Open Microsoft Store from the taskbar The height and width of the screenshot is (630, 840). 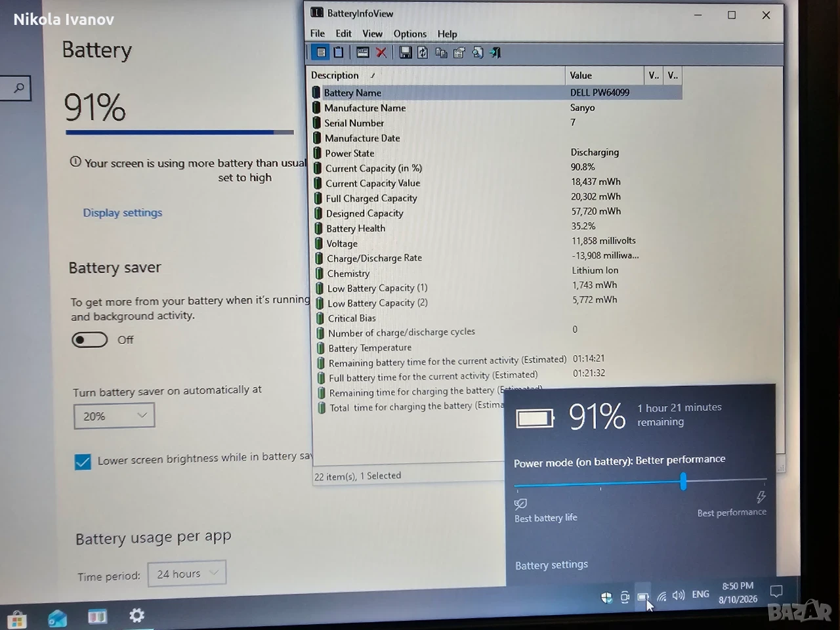16,619
